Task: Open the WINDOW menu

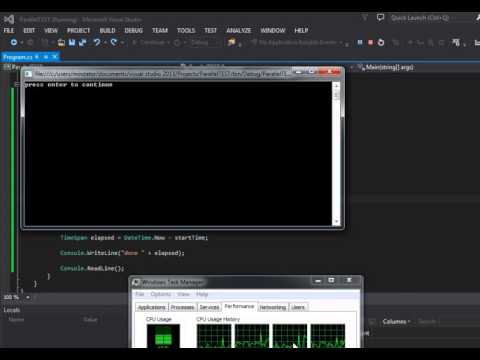Action: (273, 30)
